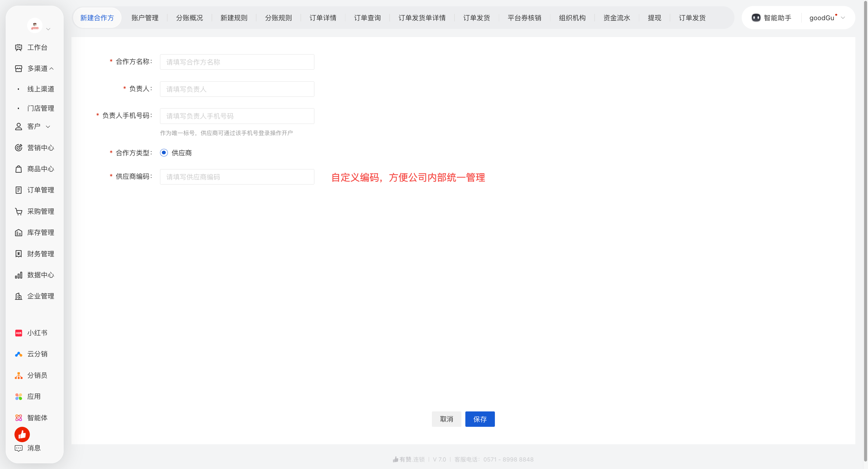Collapse the 多渠道 menu chevron
This screenshot has height=469, width=868.
point(52,69)
